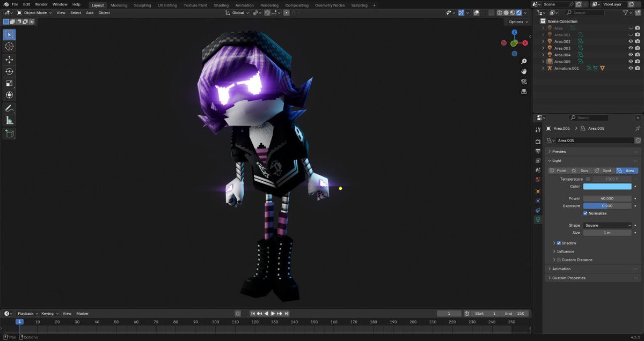This screenshot has height=341, width=644.
Task: Click the Exposure slider field
Action: [608, 205]
